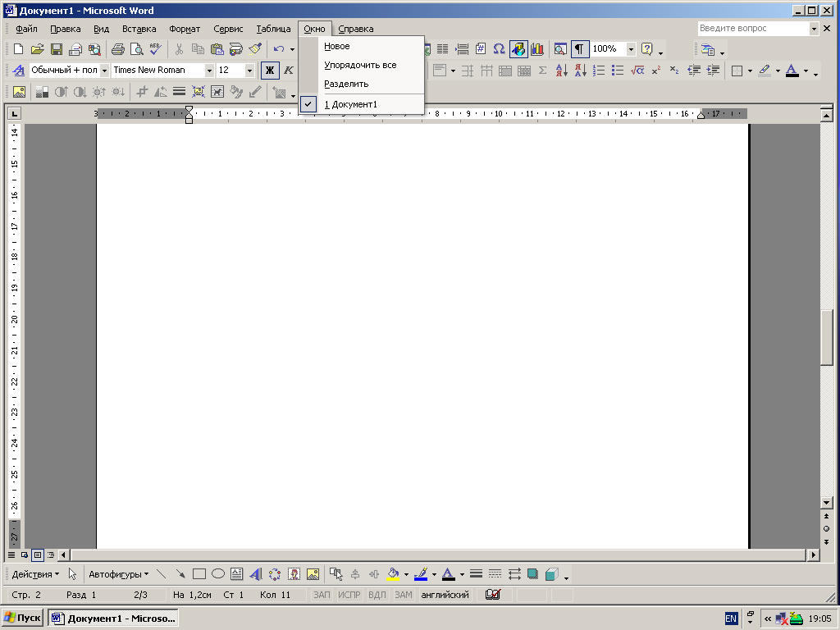Open the style dropdown Обычный + пол
This screenshot has height=630, width=840.
[104, 71]
